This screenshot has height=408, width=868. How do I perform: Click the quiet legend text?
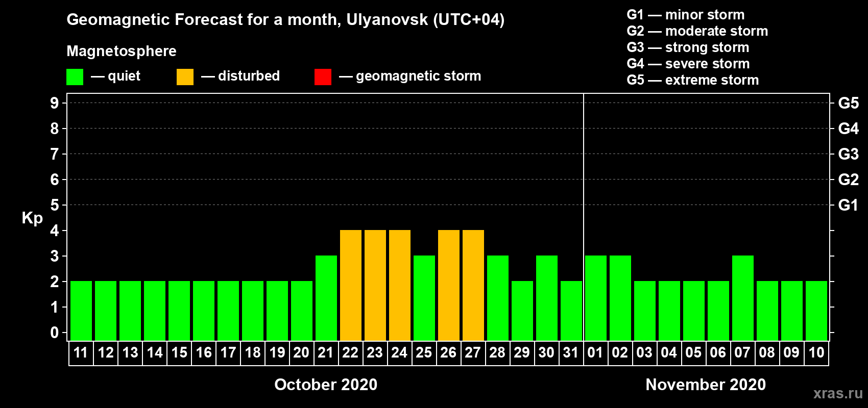[124, 76]
